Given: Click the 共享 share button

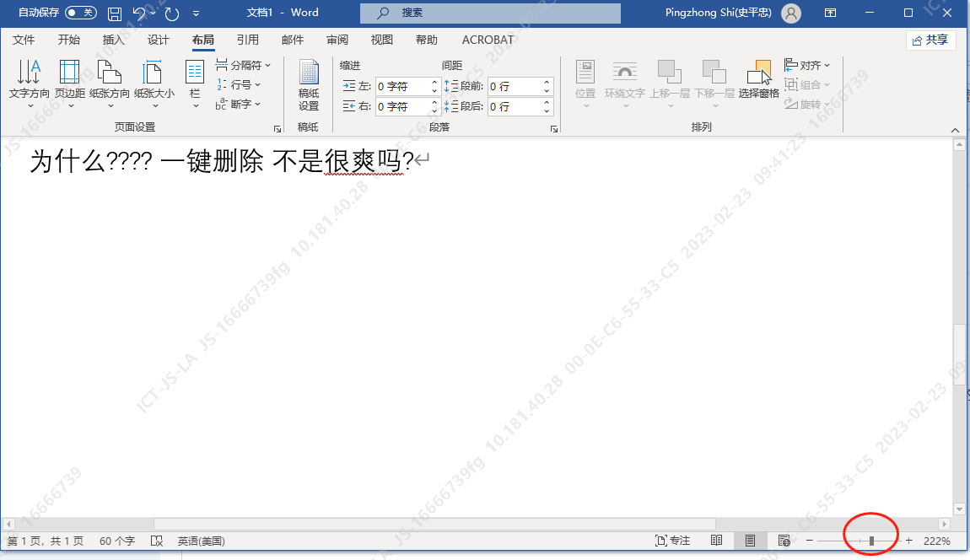Looking at the screenshot, I should coord(930,40).
